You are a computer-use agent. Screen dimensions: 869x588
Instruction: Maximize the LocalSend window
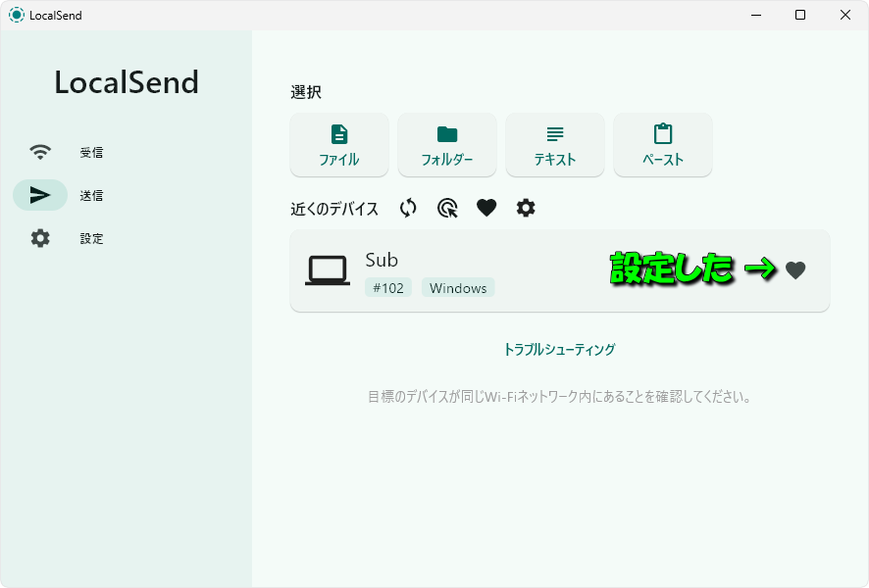pyautogui.click(x=800, y=15)
